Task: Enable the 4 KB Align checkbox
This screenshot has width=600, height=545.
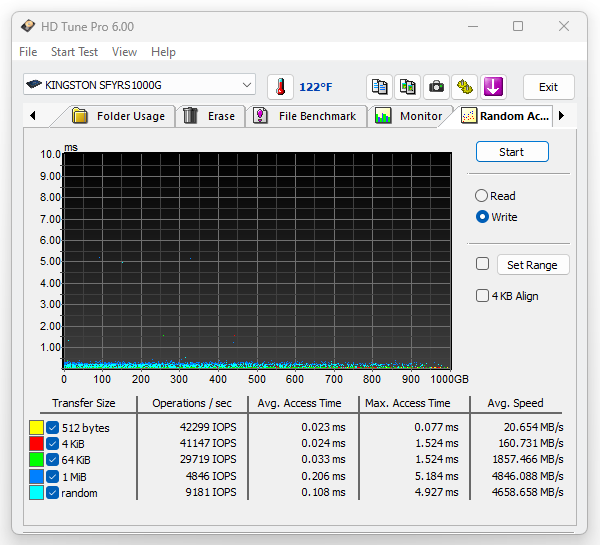Action: (x=482, y=296)
